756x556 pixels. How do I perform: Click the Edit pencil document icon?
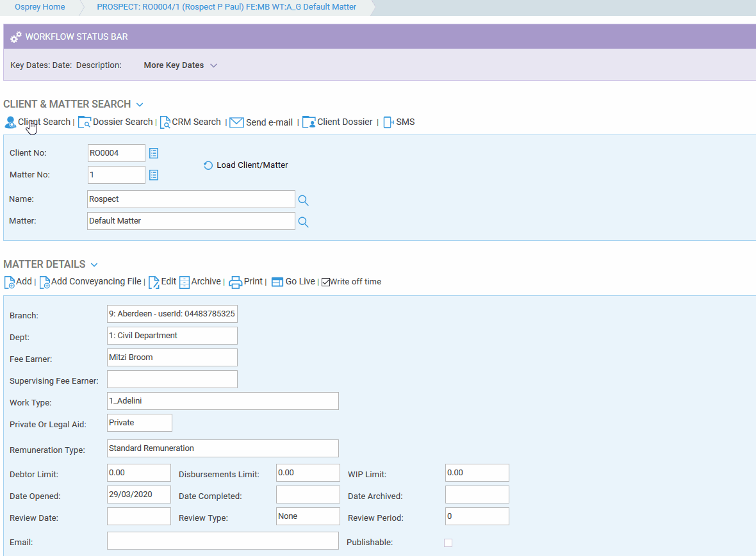(154, 282)
